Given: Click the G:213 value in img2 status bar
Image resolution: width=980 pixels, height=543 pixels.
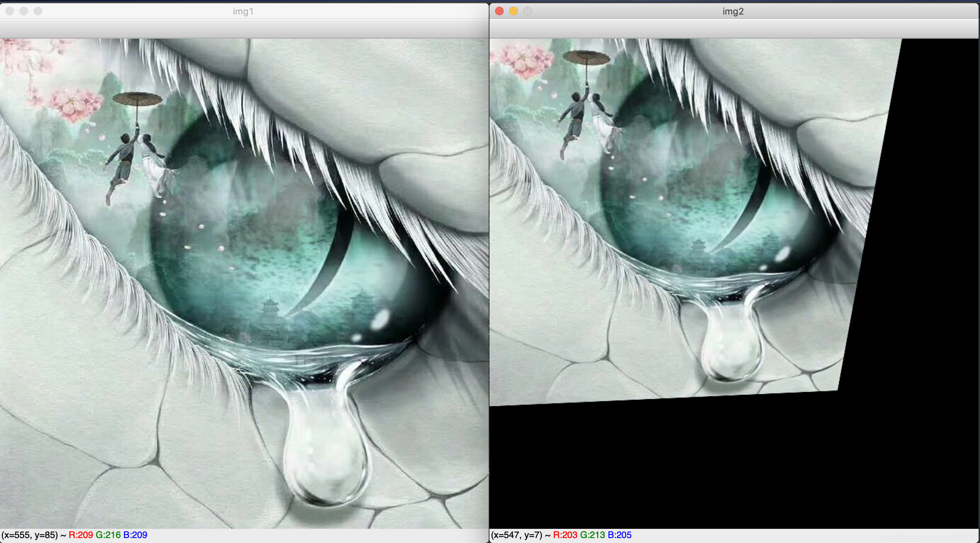Looking at the screenshot, I should coord(592,534).
